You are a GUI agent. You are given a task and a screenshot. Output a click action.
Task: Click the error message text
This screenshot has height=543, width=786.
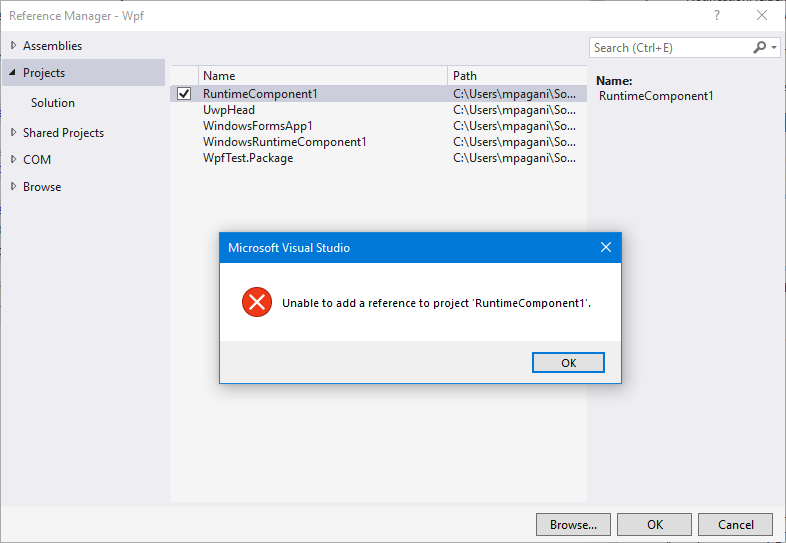[437, 303]
